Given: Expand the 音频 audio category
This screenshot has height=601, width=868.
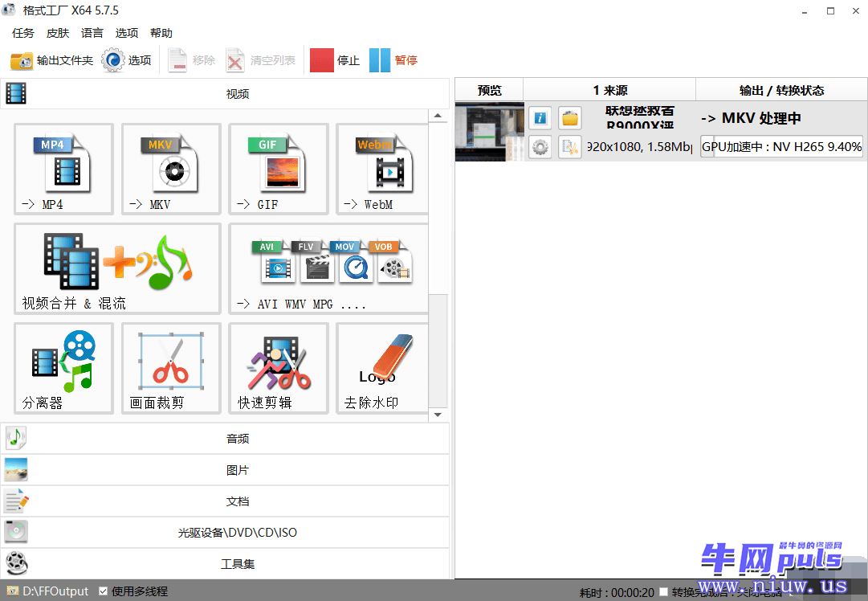Looking at the screenshot, I should click(x=225, y=439).
